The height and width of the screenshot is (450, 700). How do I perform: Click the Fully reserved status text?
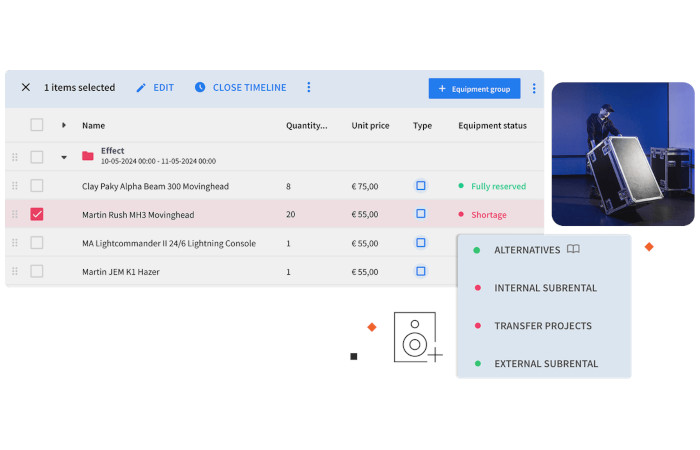coord(498,186)
